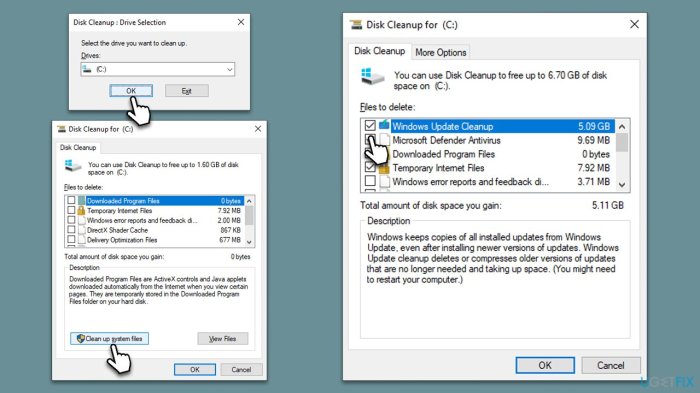700x393 pixels.
Task: Select Delivery Optimization Files row text
Action: [122, 240]
